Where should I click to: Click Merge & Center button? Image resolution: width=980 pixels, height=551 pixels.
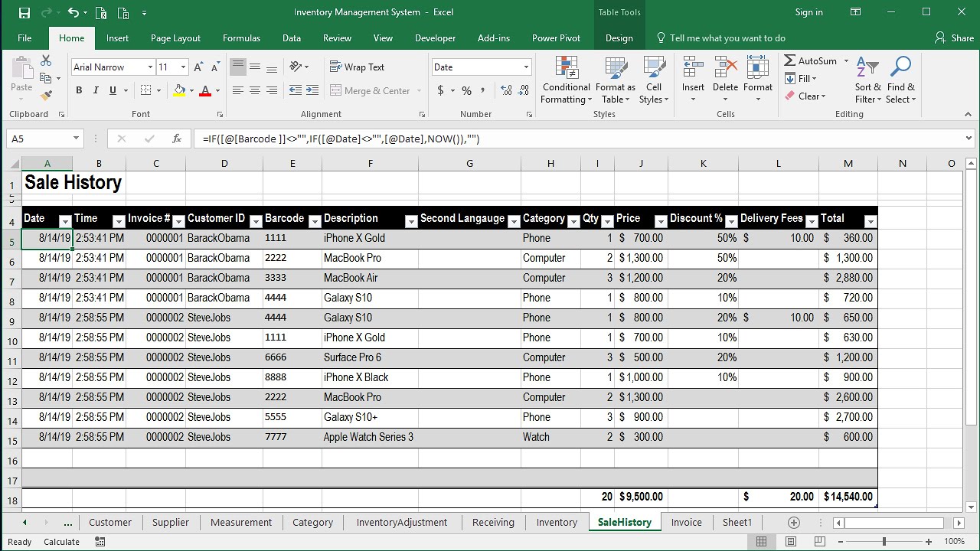371,90
